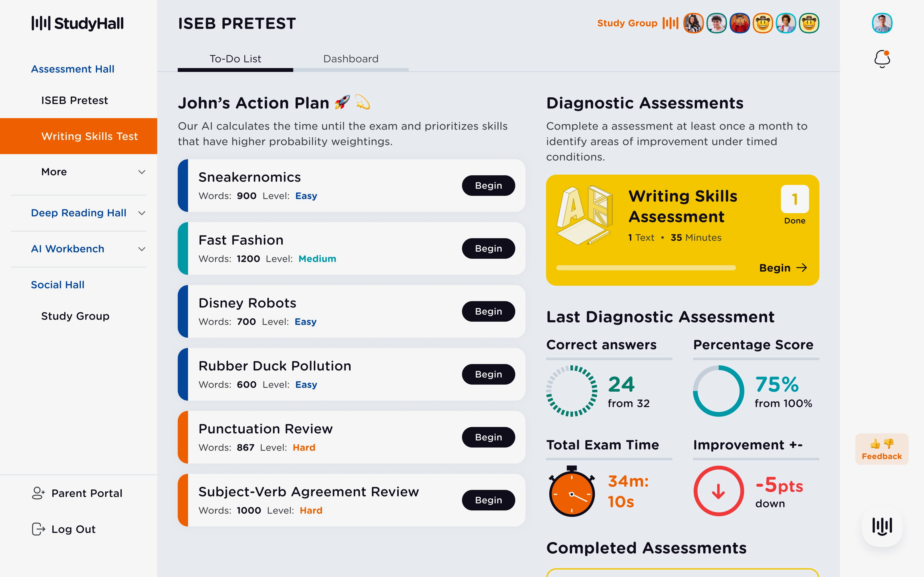Open the Parent Portal icon

38,493
